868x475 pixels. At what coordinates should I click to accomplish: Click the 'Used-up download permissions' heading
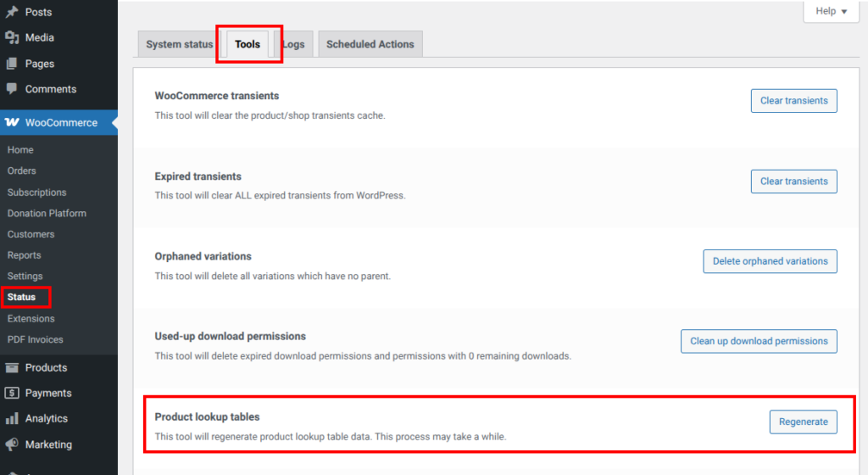231,337
